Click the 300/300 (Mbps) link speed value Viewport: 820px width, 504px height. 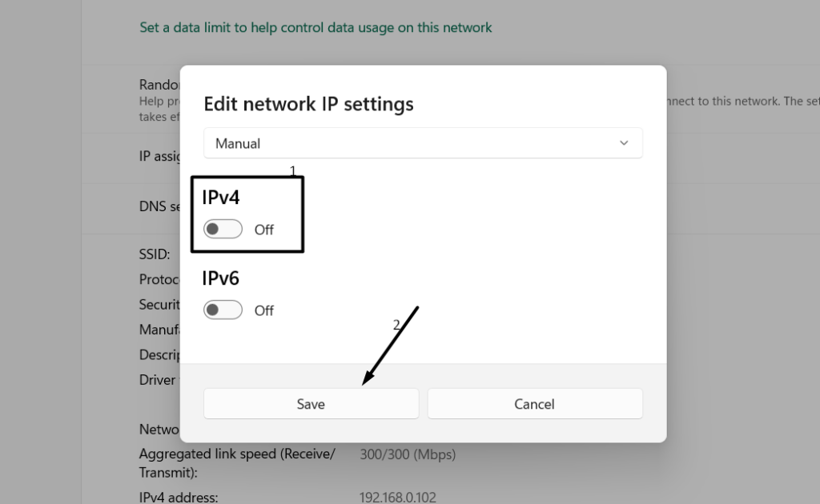point(408,454)
